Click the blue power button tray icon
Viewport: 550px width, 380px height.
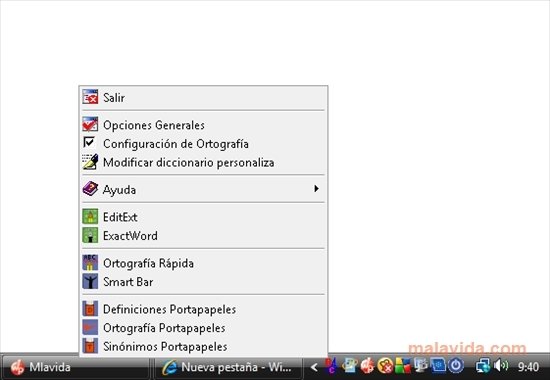pos(456,366)
